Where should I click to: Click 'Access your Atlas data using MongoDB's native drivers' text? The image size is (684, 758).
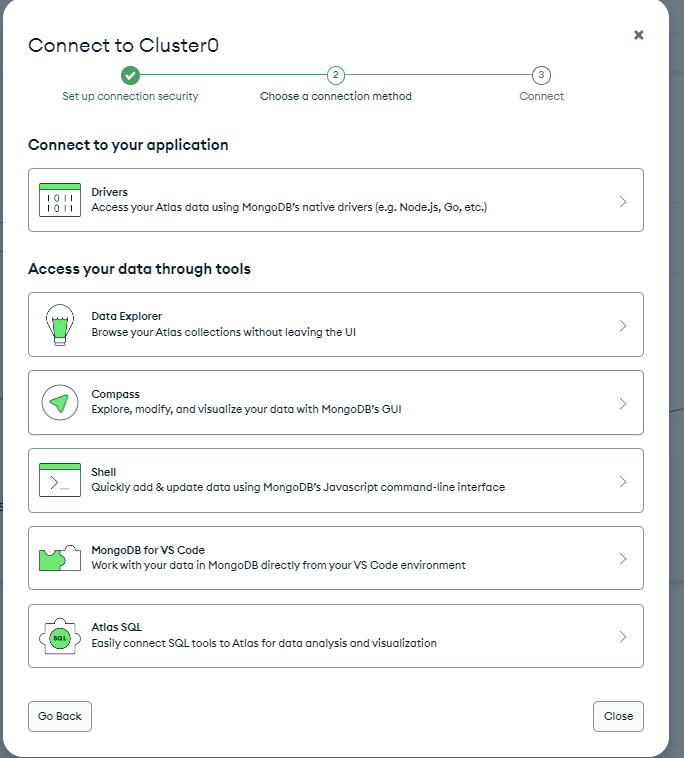(289, 207)
